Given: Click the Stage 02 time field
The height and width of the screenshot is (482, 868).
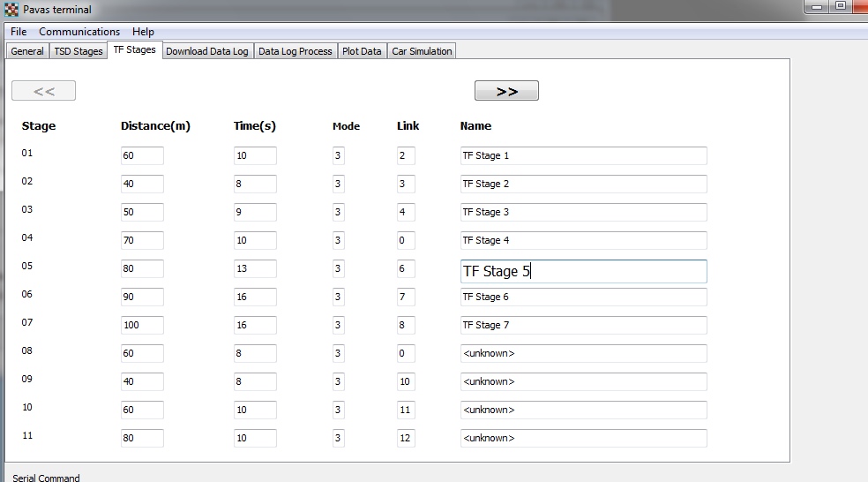Looking at the screenshot, I should 255,184.
